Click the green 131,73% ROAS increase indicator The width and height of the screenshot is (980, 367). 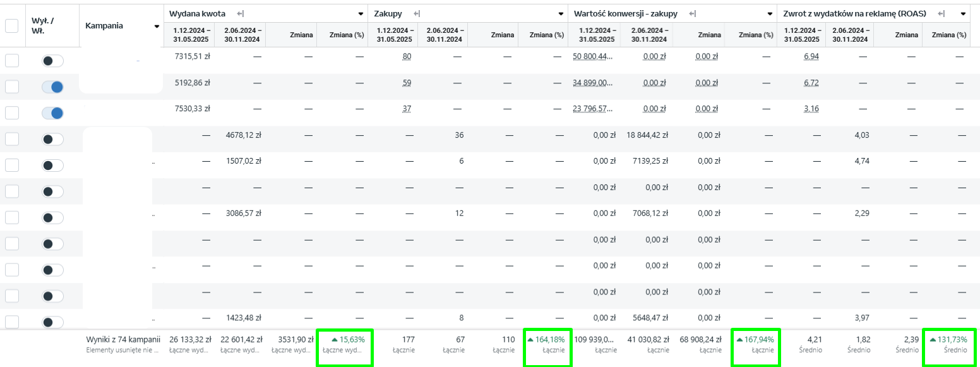pos(948,339)
